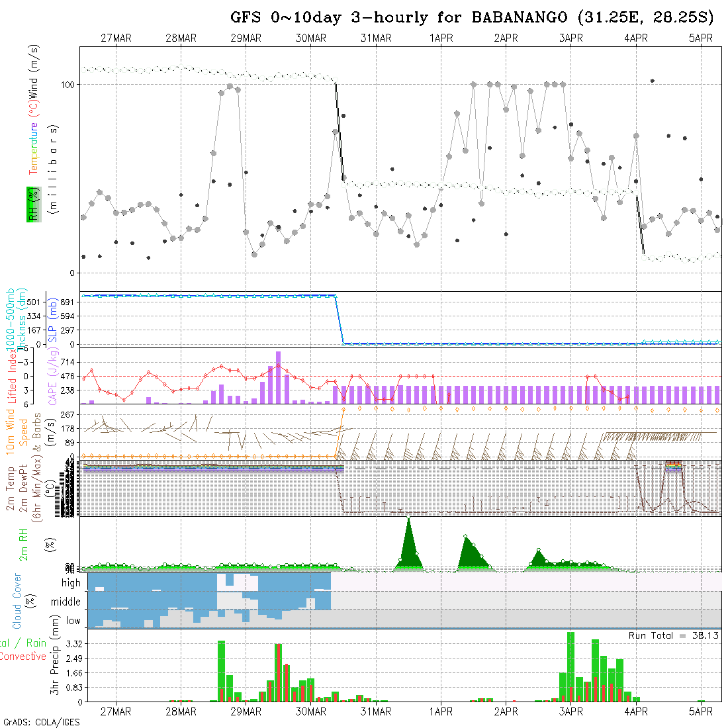Click the red Lifted Index axis label

(12, 375)
